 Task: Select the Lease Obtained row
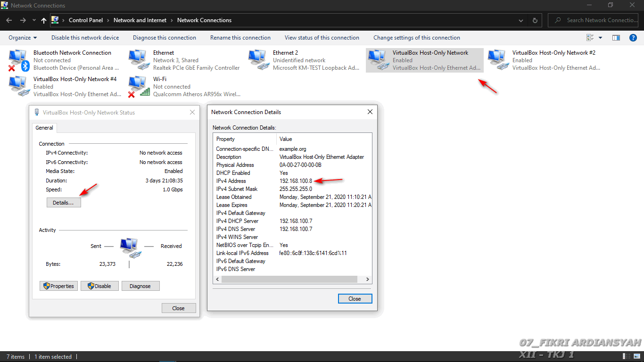click(x=293, y=197)
